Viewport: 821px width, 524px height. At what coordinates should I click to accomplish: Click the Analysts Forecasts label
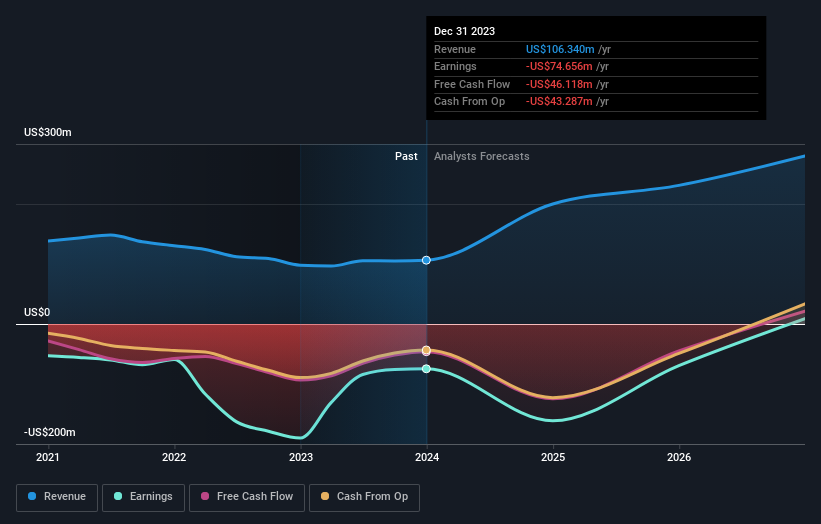coord(482,156)
